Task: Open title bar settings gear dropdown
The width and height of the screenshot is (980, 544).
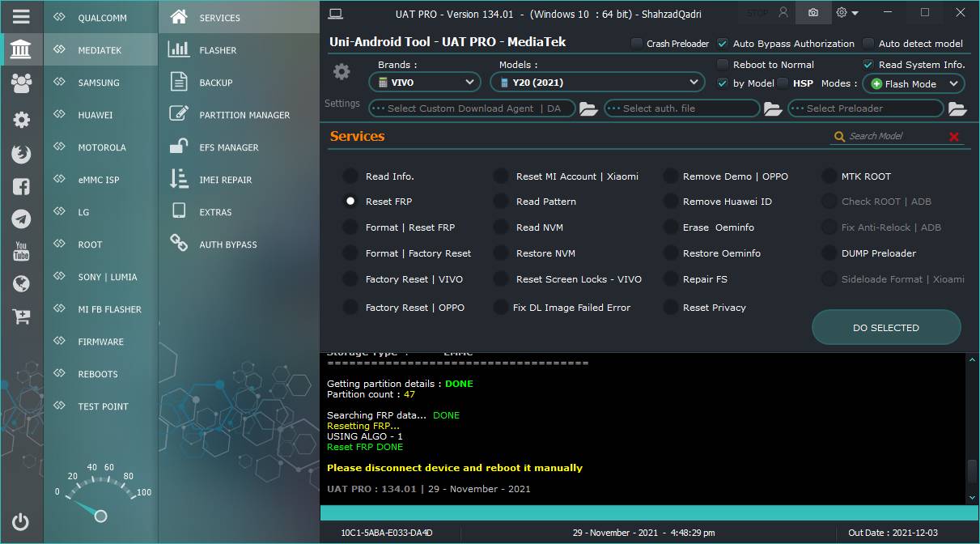Action: [847, 12]
